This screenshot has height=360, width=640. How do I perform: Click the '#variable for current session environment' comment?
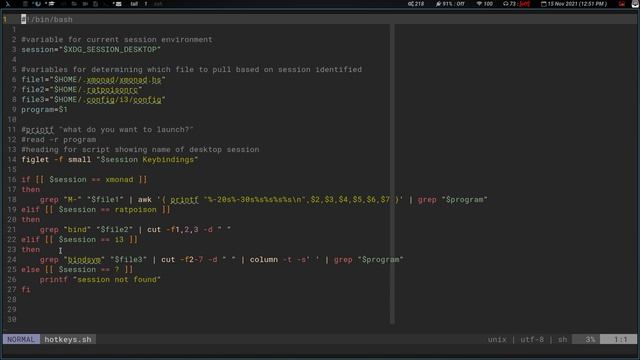117,40
